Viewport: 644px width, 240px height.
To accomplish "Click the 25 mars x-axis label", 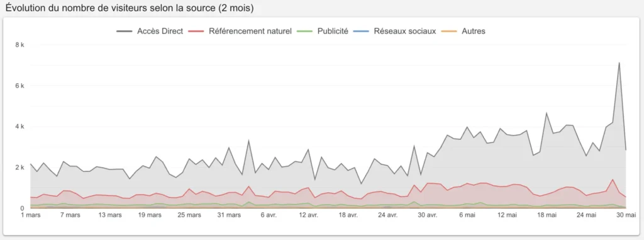I will click(190, 215).
